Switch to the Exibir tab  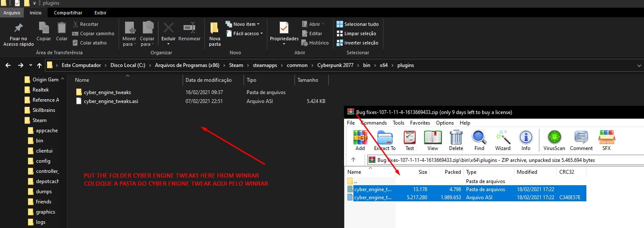coord(100,13)
